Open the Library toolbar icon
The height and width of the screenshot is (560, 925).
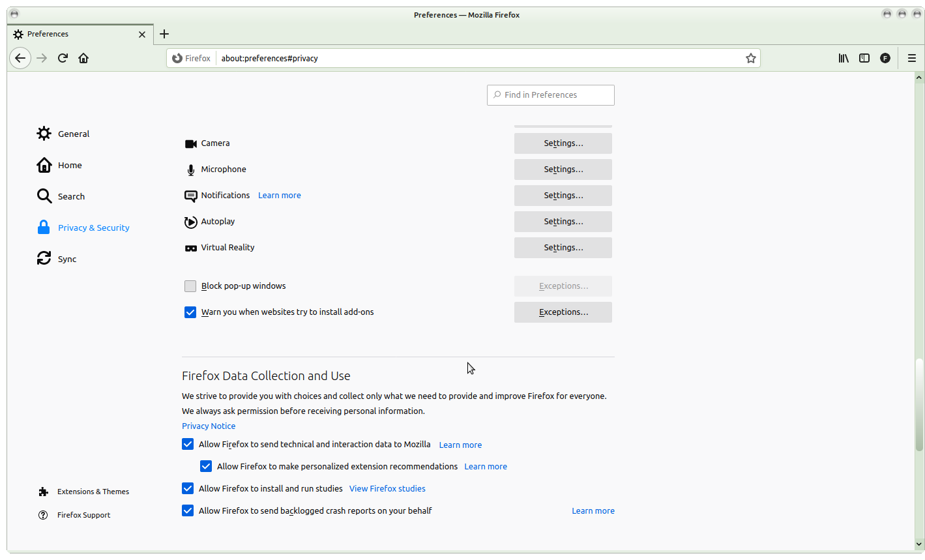click(844, 58)
